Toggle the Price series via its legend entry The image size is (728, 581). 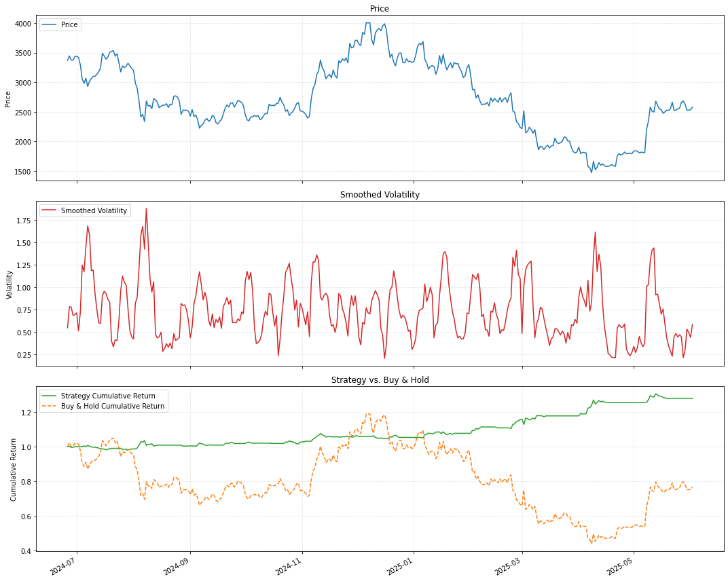(x=68, y=24)
